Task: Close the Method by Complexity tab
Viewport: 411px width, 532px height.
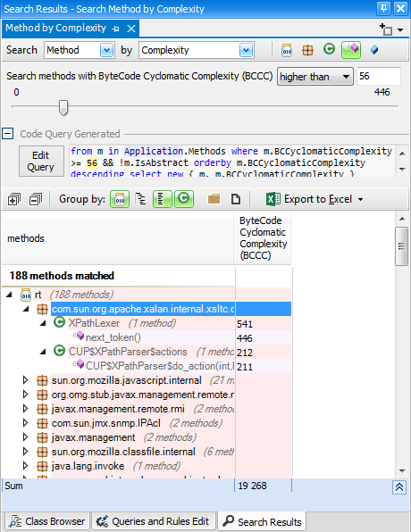Action: pos(131,29)
